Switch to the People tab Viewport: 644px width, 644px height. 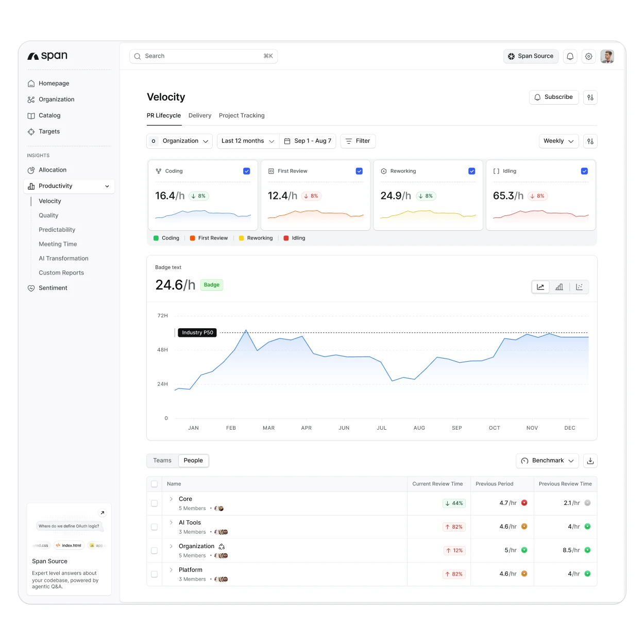tap(193, 461)
